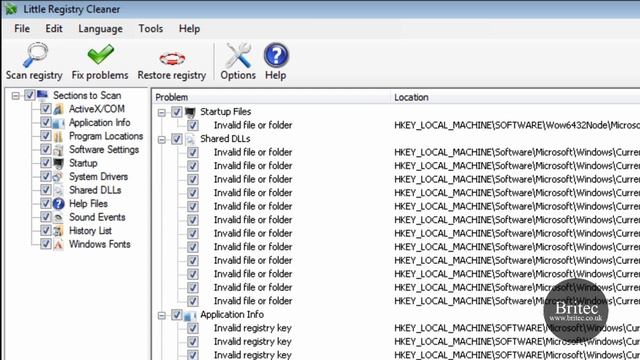Open the Help menu in menu bar
640x360 pixels.
pyautogui.click(x=189, y=29)
